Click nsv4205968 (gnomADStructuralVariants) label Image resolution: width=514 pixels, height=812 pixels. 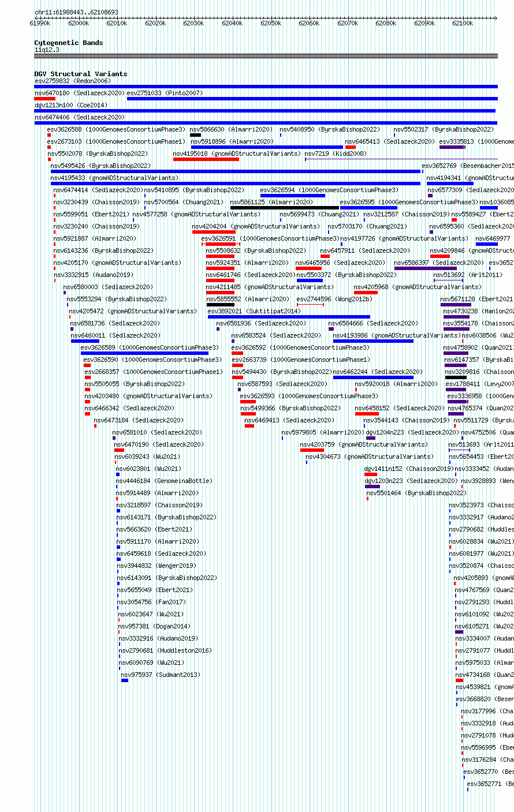click(x=418, y=287)
